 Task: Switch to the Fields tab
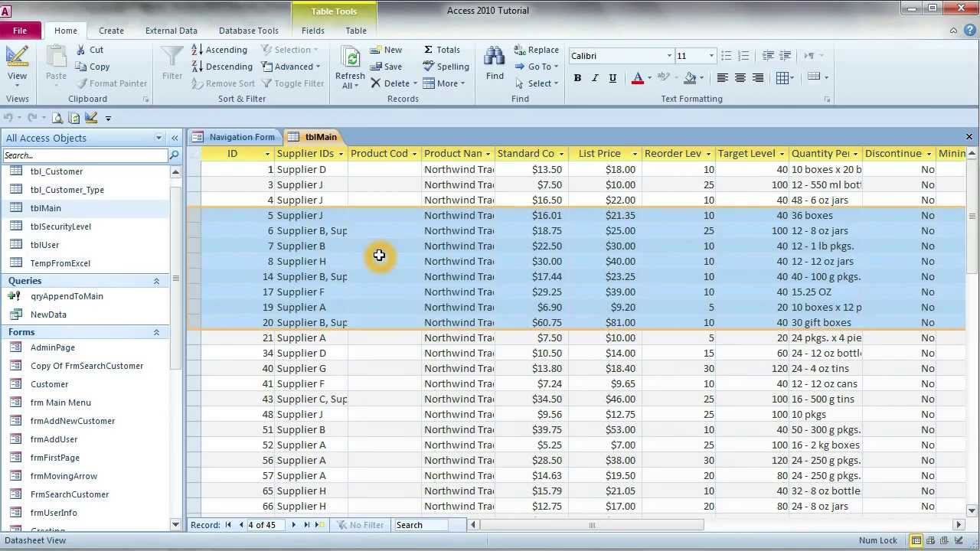pyautogui.click(x=313, y=31)
